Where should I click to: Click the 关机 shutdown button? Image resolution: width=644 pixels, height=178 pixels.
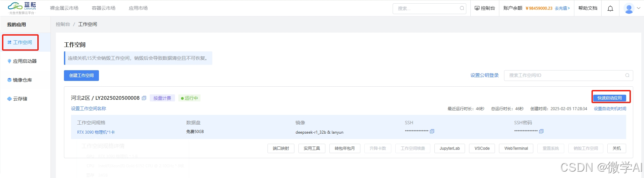coord(617,148)
